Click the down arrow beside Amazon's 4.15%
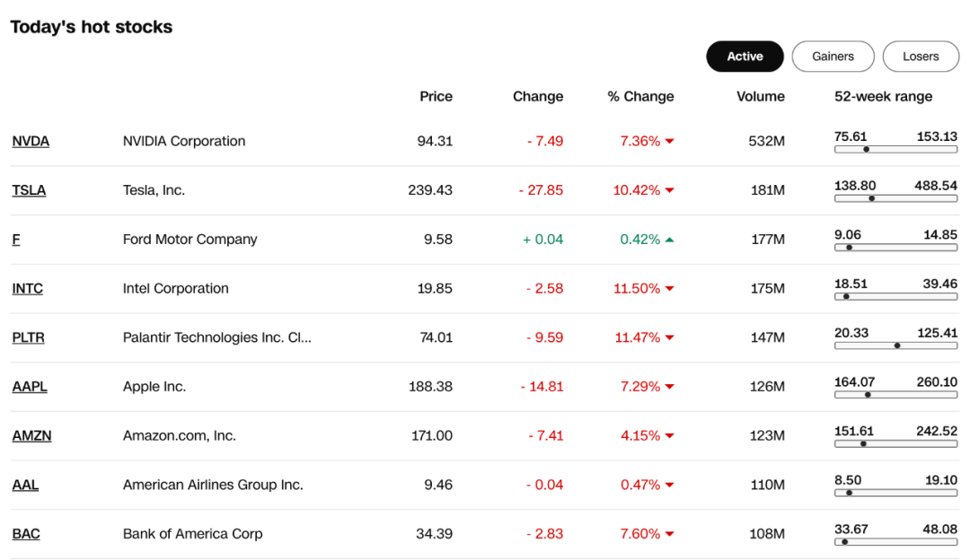The height and width of the screenshot is (560, 970). pyautogui.click(x=669, y=436)
